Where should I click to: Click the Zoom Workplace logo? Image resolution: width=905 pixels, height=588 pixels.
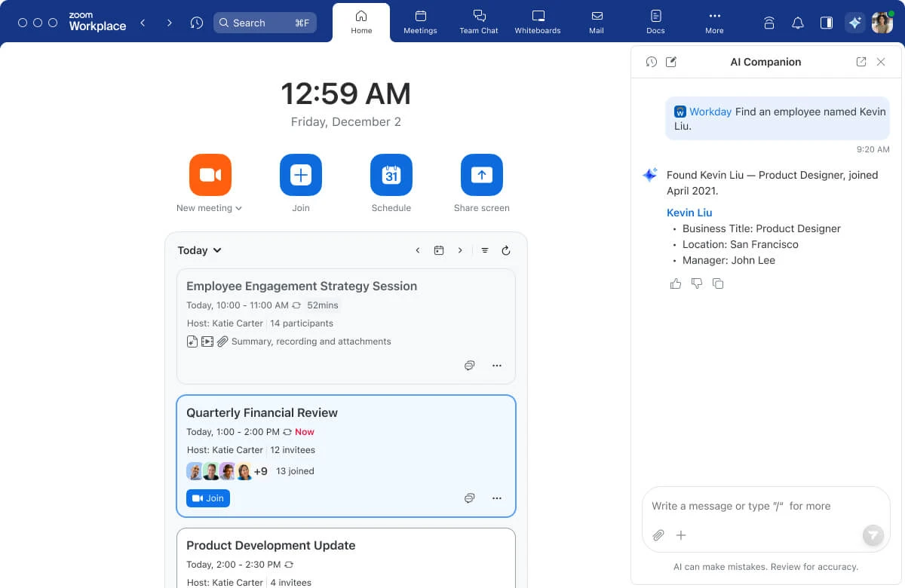click(x=97, y=22)
